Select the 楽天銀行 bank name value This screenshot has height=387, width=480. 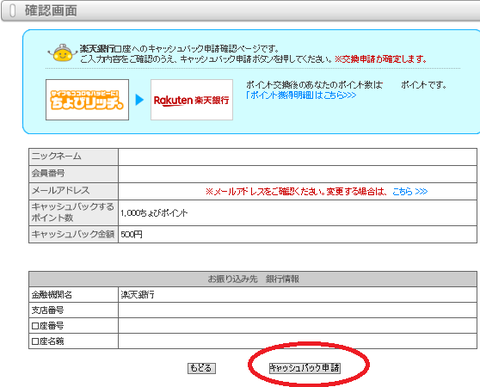click(137, 295)
